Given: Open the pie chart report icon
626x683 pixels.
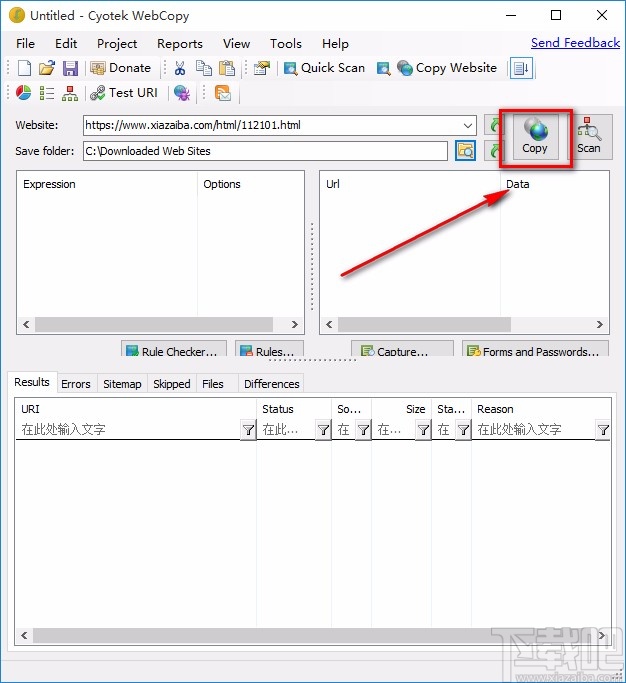Looking at the screenshot, I should tap(24, 93).
